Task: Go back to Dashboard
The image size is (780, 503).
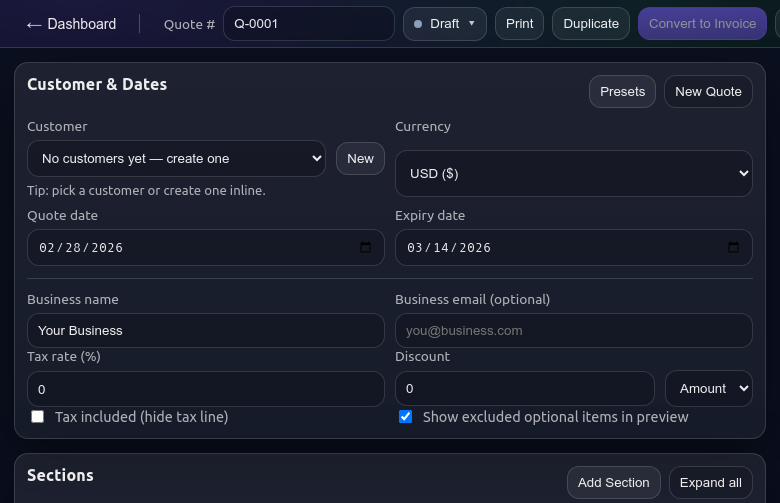Action: [x=71, y=24]
